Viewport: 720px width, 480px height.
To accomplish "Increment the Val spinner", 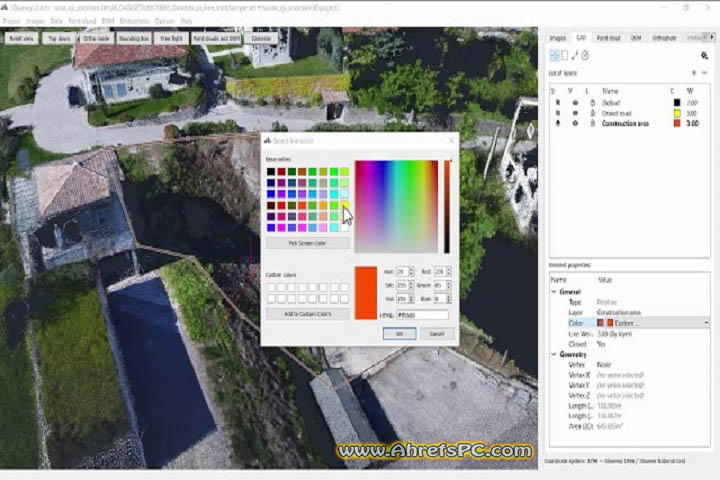I will (x=411, y=296).
